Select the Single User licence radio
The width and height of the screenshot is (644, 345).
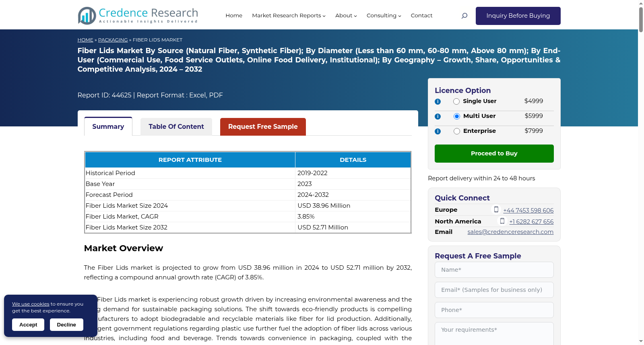(456, 101)
